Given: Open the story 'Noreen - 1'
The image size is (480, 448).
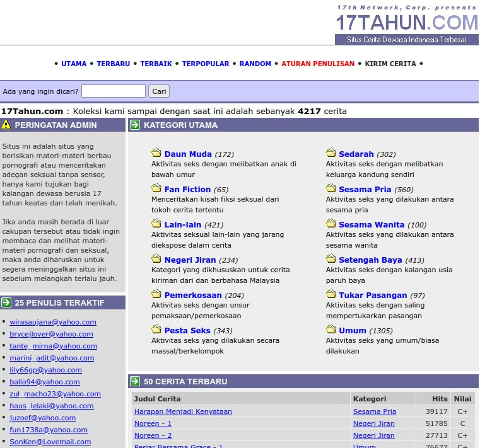Looking at the screenshot, I should click(153, 423).
